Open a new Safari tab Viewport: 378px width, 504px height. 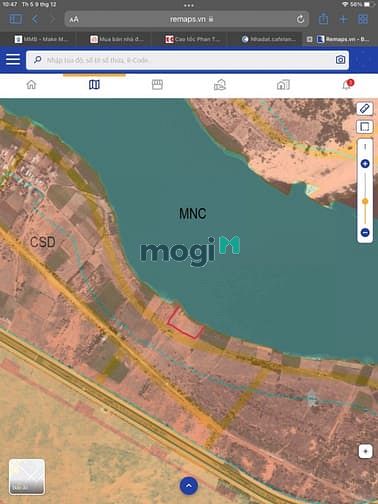(343, 19)
